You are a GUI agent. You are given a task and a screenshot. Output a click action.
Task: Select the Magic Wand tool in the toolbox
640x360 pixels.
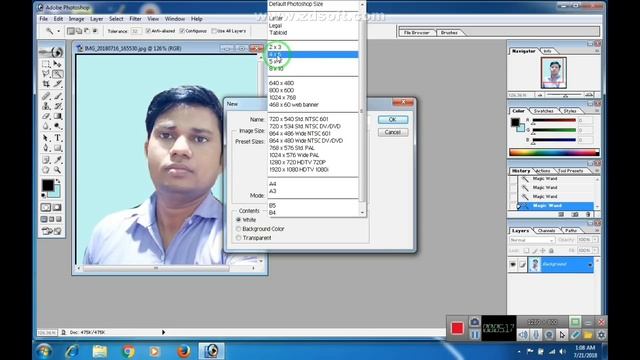58,74
